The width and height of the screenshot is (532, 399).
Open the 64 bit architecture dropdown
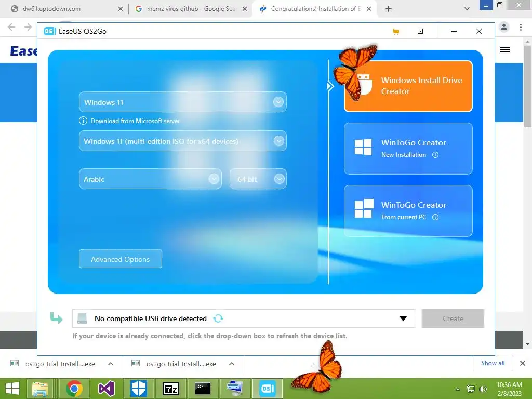click(x=258, y=179)
